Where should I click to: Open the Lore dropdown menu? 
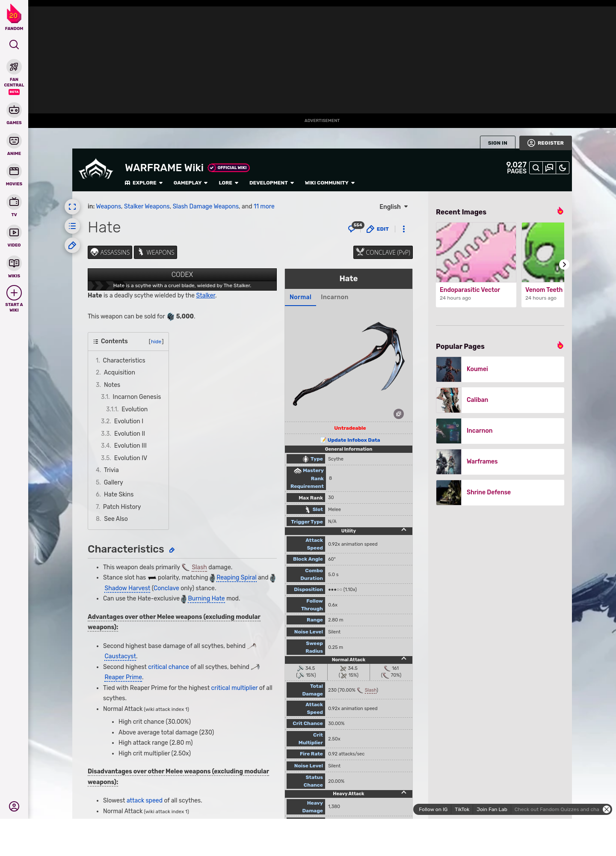(x=228, y=183)
